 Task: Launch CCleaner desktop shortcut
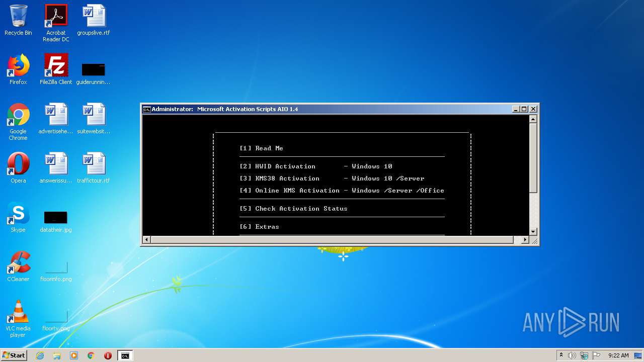tap(18, 267)
